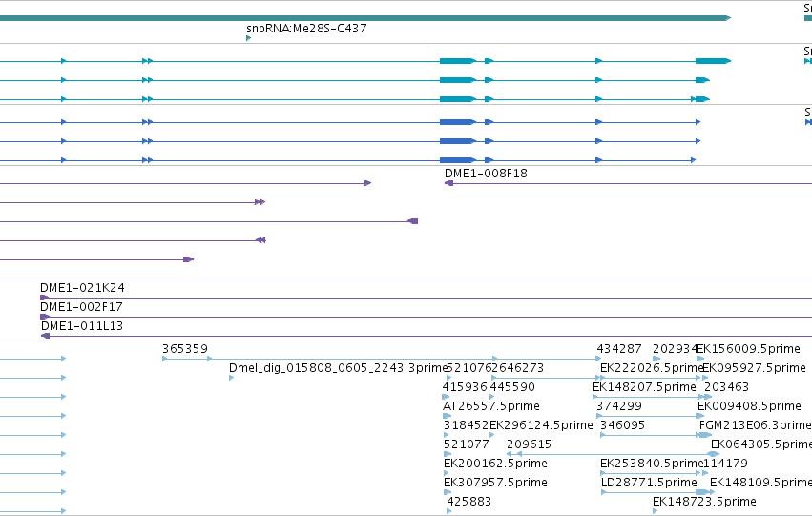Click the arrow glyph below 425883
This screenshot has height=516, width=812.
point(449,511)
